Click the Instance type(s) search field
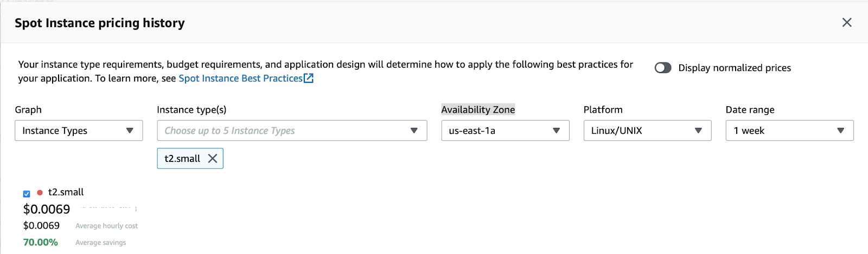 point(282,131)
